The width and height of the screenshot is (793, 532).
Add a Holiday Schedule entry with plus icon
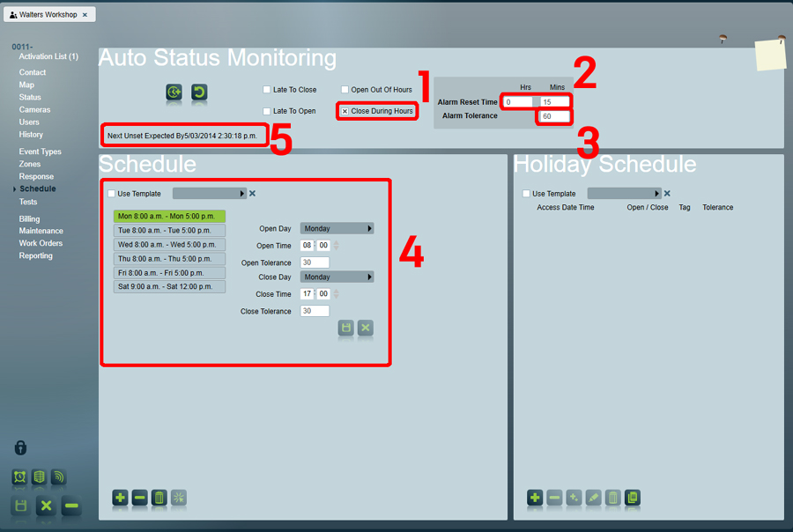click(535, 498)
